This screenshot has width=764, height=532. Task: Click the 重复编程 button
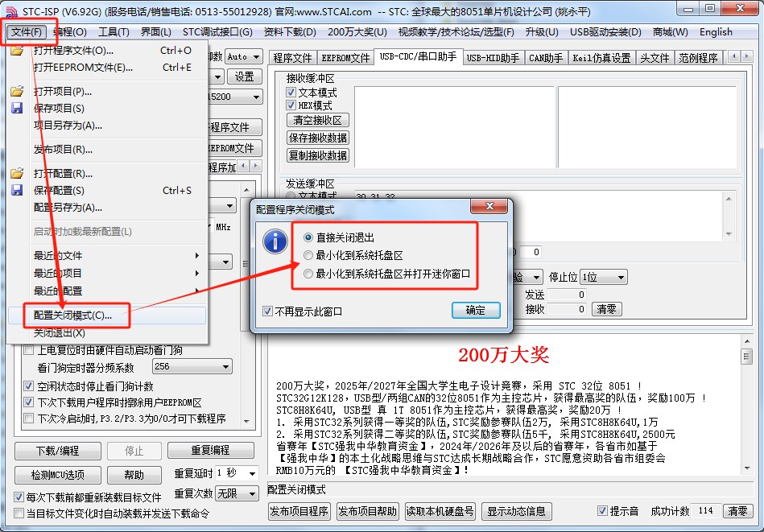pyautogui.click(x=210, y=450)
